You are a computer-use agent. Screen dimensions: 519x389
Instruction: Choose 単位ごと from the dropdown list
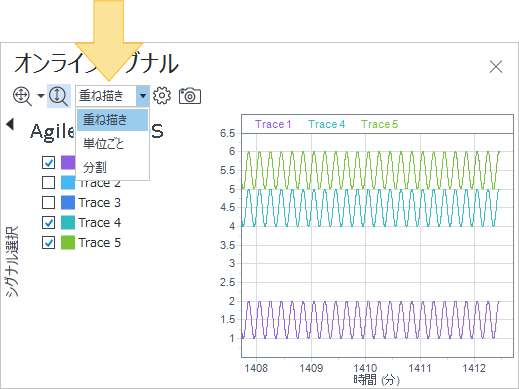pyautogui.click(x=112, y=144)
